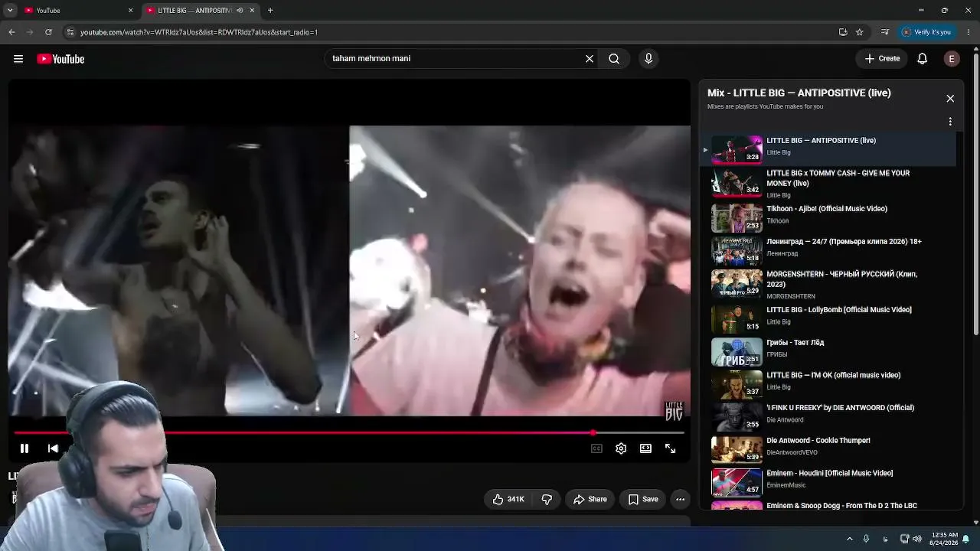Image resolution: width=980 pixels, height=551 pixels.
Task: Open Ленинград — 24/7 in the mix
Action: [830, 249]
